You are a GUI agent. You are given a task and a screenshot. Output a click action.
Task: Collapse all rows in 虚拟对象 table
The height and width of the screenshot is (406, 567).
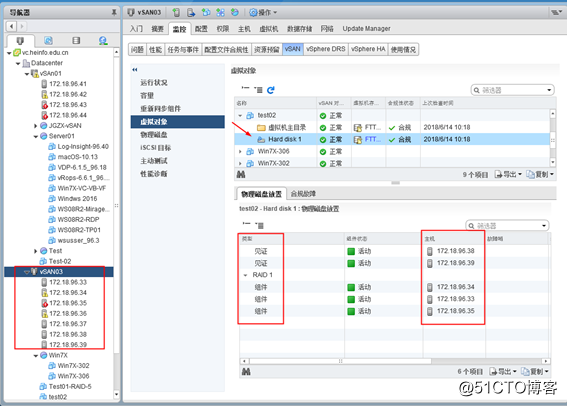coord(246,89)
